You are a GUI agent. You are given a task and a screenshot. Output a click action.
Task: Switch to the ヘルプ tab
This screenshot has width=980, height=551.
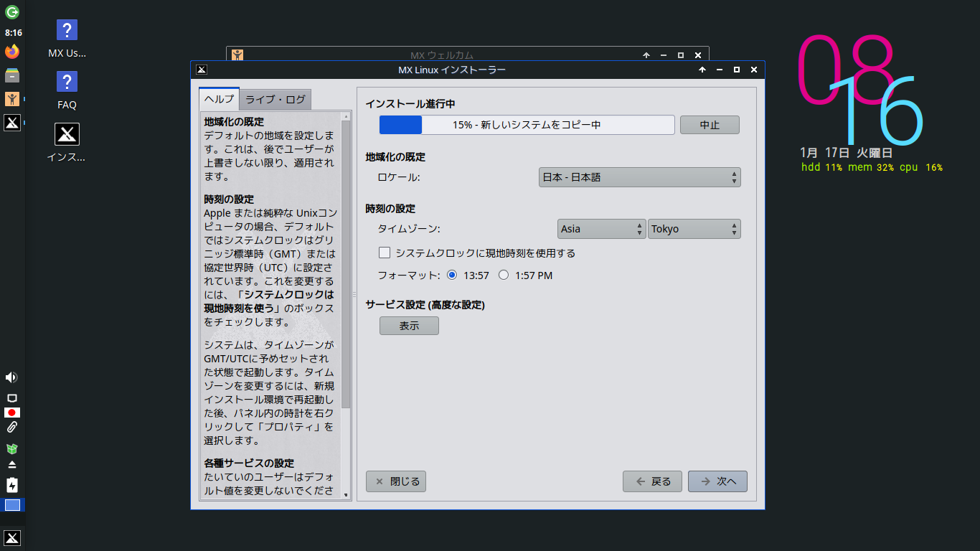(x=219, y=99)
